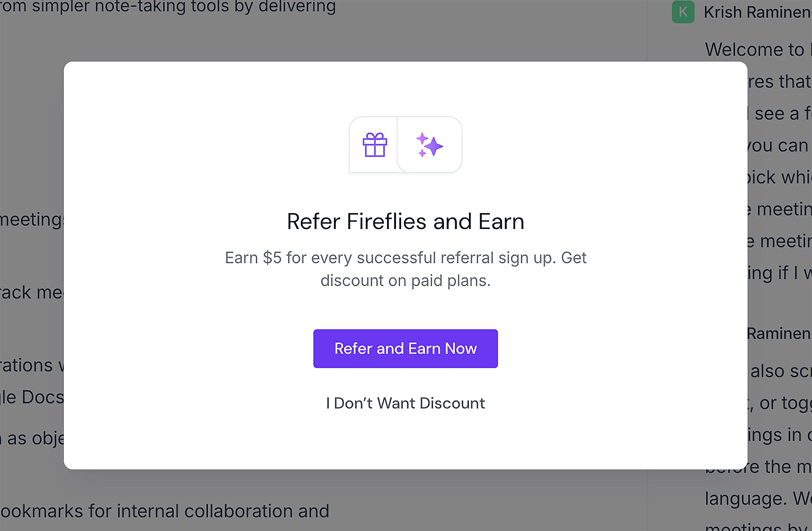This screenshot has height=531, width=812.
Task: Select the rounded gift icon card
Action: [x=373, y=145]
